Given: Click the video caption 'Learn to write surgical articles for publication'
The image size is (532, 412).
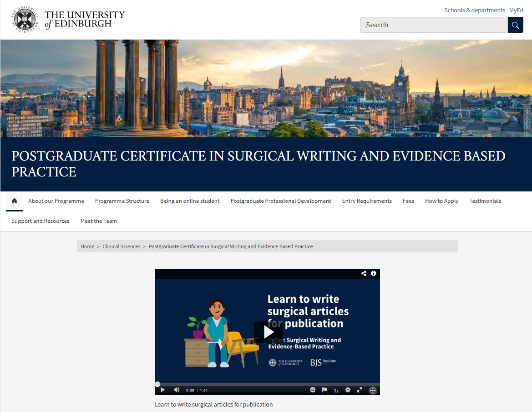Looking at the screenshot, I should 214,405.
